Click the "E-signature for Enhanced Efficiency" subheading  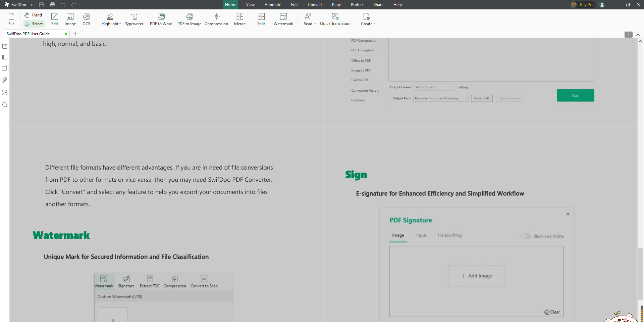440,194
